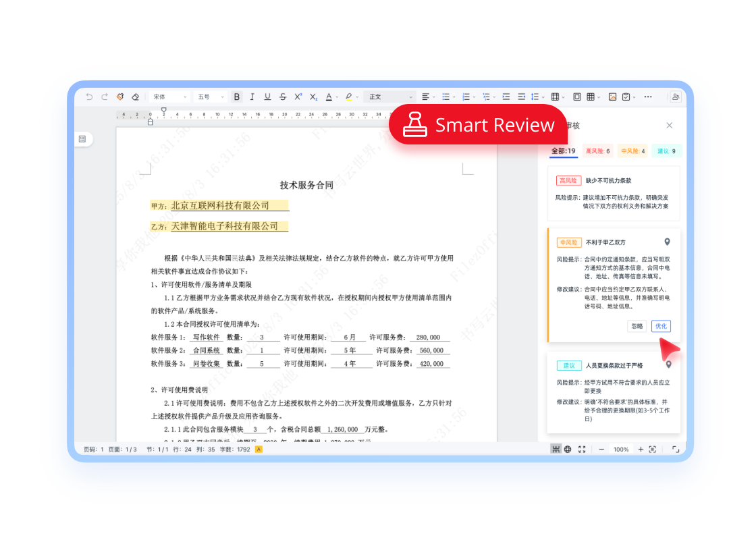The image size is (756, 540).
Task: Open the document outline sidebar icon
Action: (x=82, y=139)
